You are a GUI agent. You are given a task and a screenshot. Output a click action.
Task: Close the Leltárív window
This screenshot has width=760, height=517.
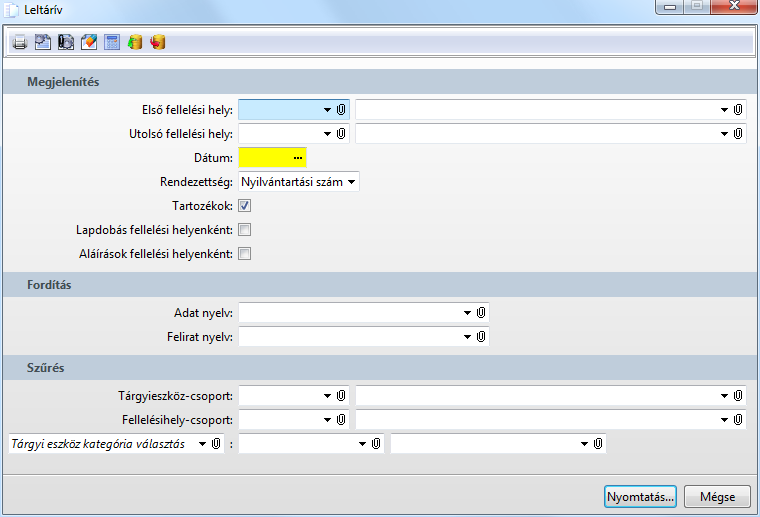click(x=734, y=6)
